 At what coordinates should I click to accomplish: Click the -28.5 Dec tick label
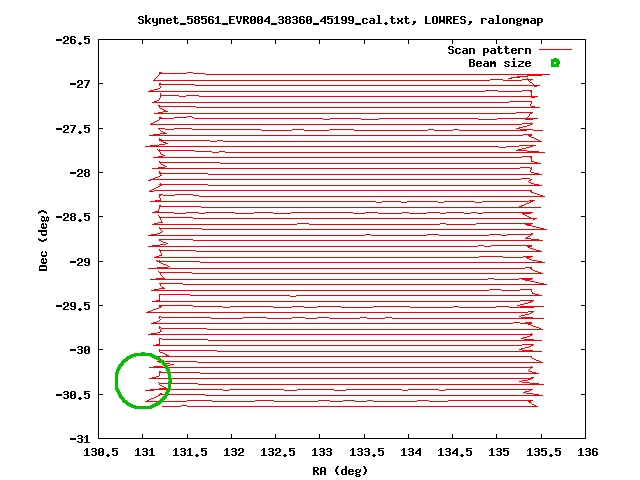click(73, 217)
